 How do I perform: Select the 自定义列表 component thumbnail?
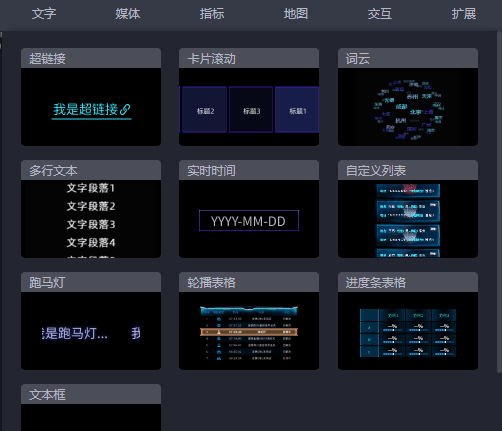tap(408, 209)
